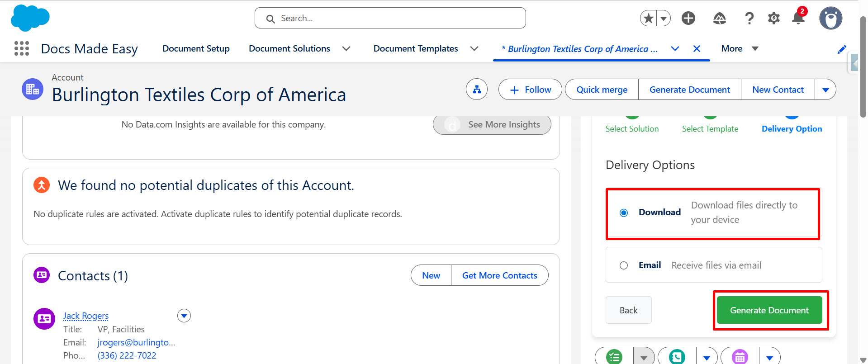Click the Favorites star icon
The image size is (868, 364).
tap(649, 18)
